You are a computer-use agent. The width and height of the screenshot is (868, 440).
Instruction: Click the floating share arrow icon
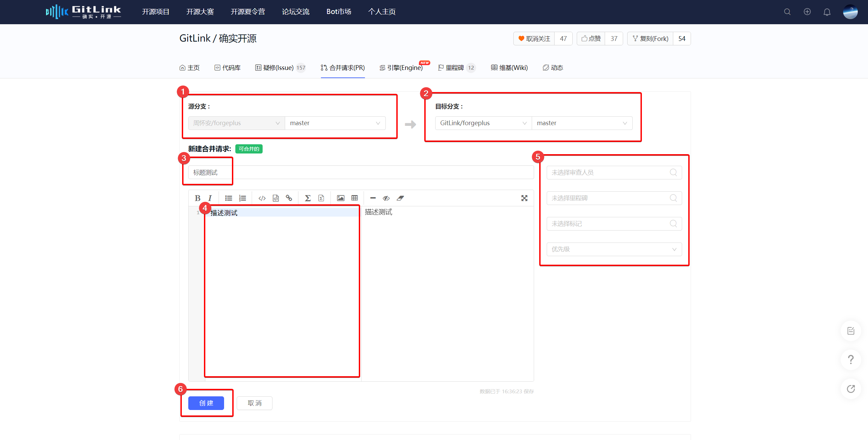click(851, 389)
